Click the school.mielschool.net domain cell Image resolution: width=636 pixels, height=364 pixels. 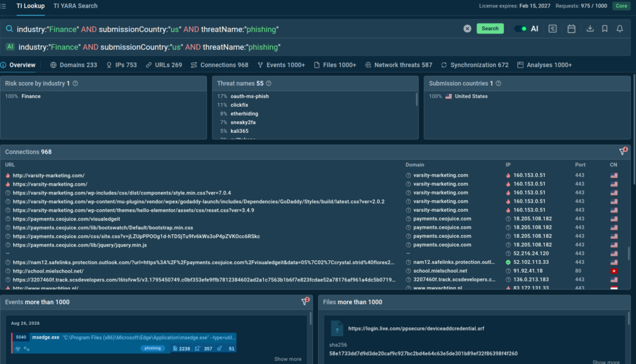coord(440,271)
